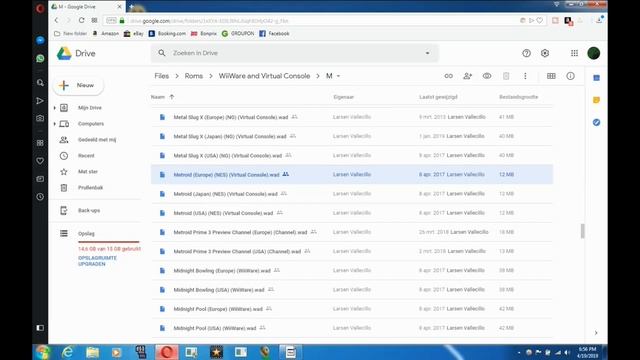
Task: Select Midnight Pool (USA) file row
Action: (x=352, y=328)
